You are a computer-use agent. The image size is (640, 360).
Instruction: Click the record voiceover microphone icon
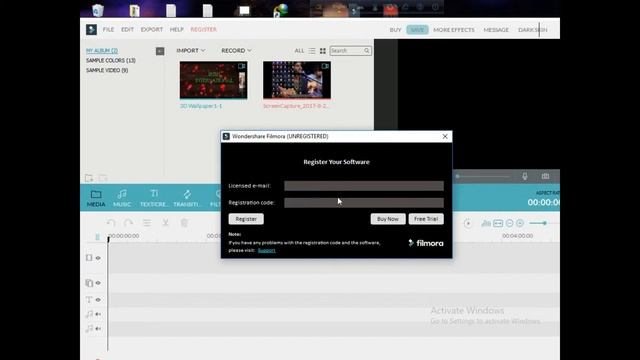click(x=525, y=176)
